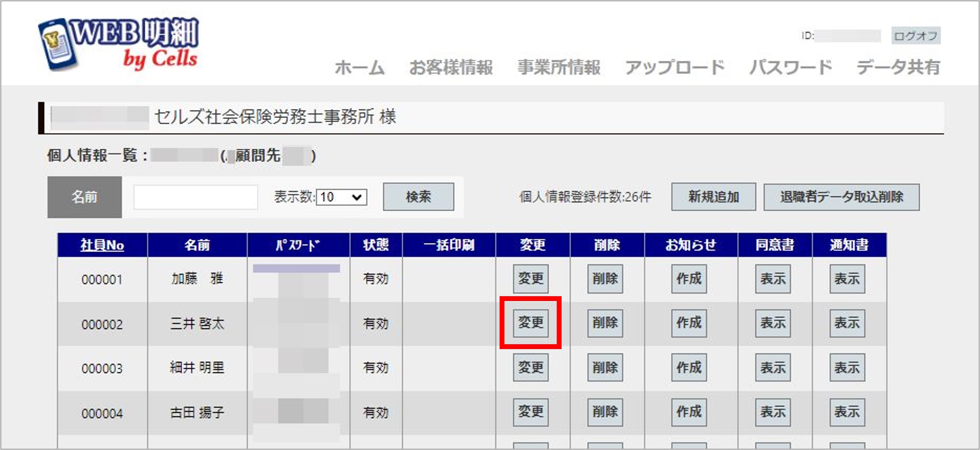The width and height of the screenshot is (980, 450).
Task: Click 削除 for employee 000003
Action: click(605, 367)
